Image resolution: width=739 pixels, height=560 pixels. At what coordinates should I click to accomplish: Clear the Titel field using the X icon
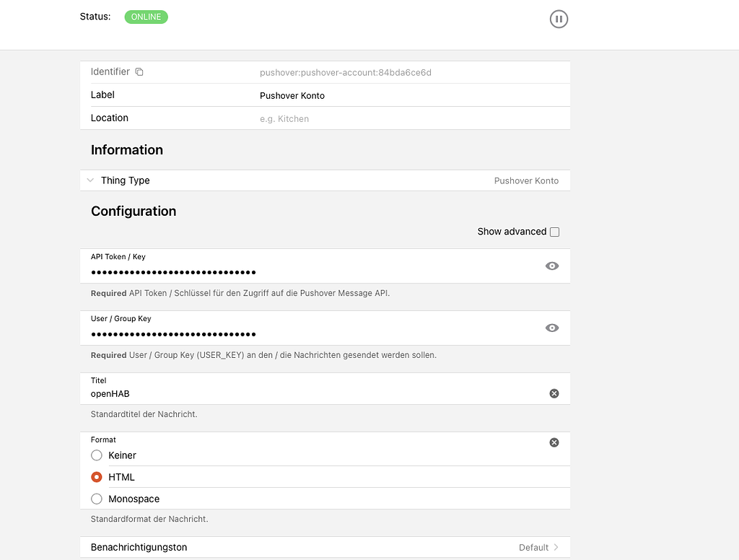[554, 393]
